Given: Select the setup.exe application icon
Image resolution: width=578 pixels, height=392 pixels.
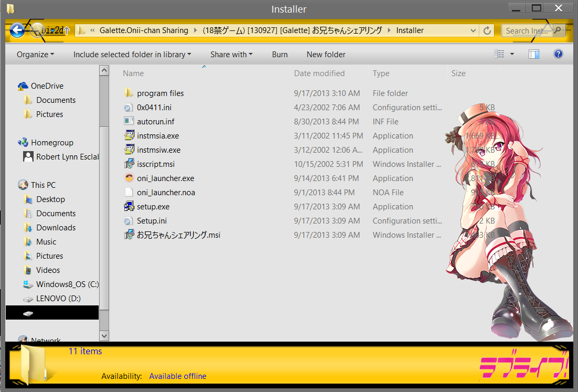Looking at the screenshot, I should [129, 206].
